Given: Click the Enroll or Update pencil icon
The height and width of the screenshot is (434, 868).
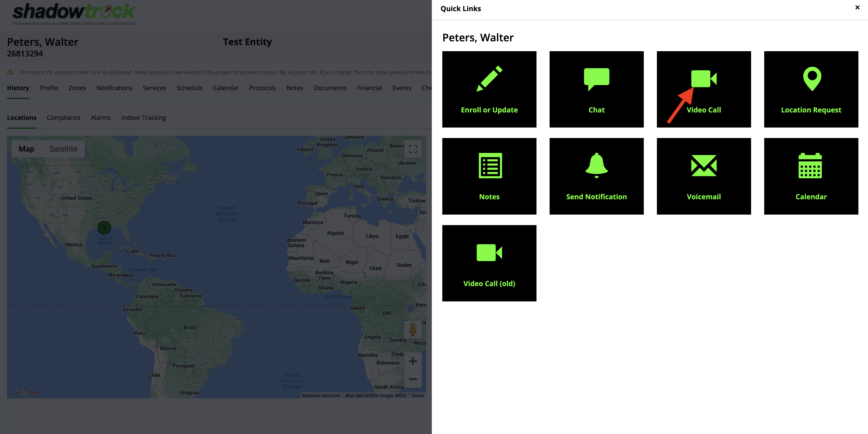Looking at the screenshot, I should (x=489, y=79).
